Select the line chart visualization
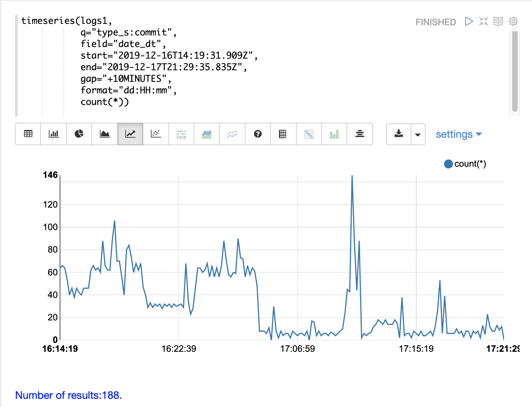The image size is (532, 407). coord(130,134)
